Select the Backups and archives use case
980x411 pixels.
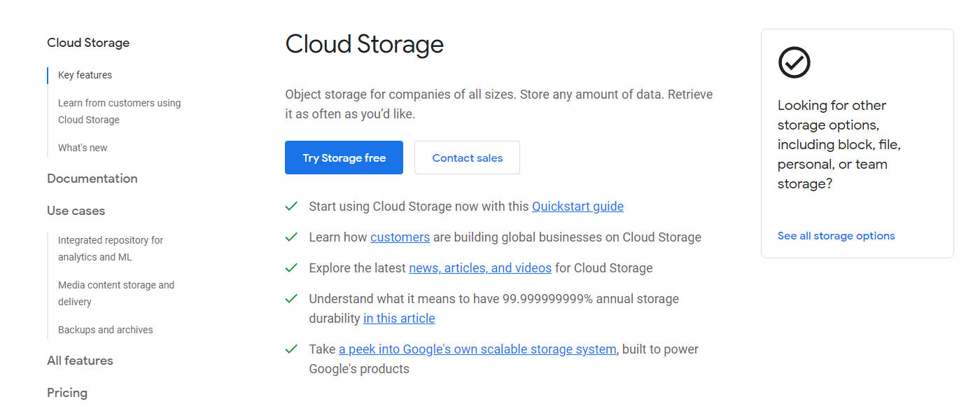tap(105, 329)
